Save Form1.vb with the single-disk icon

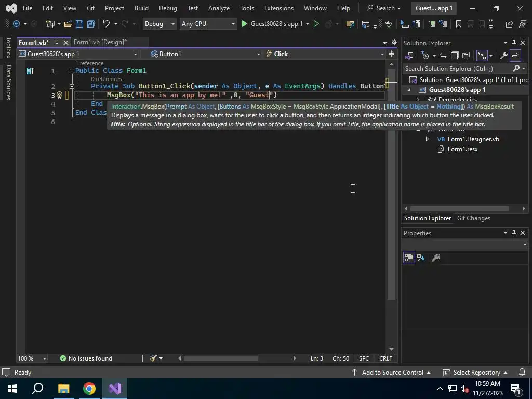[x=79, y=24]
